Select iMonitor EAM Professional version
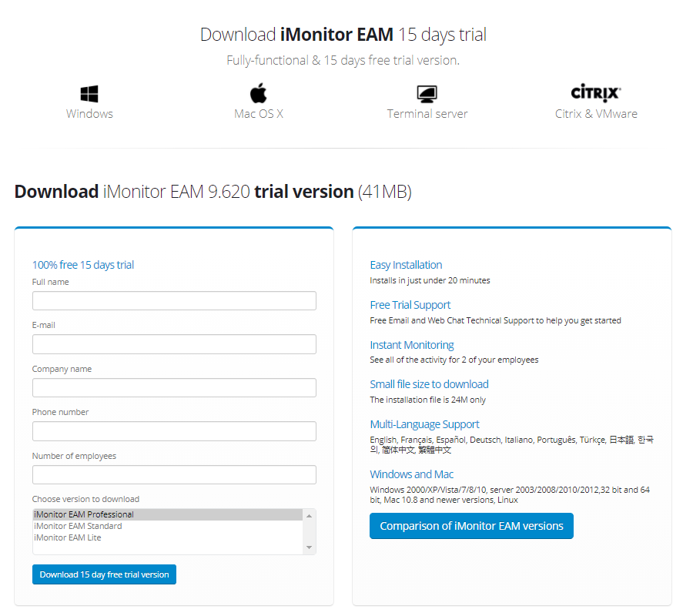 tap(168, 514)
